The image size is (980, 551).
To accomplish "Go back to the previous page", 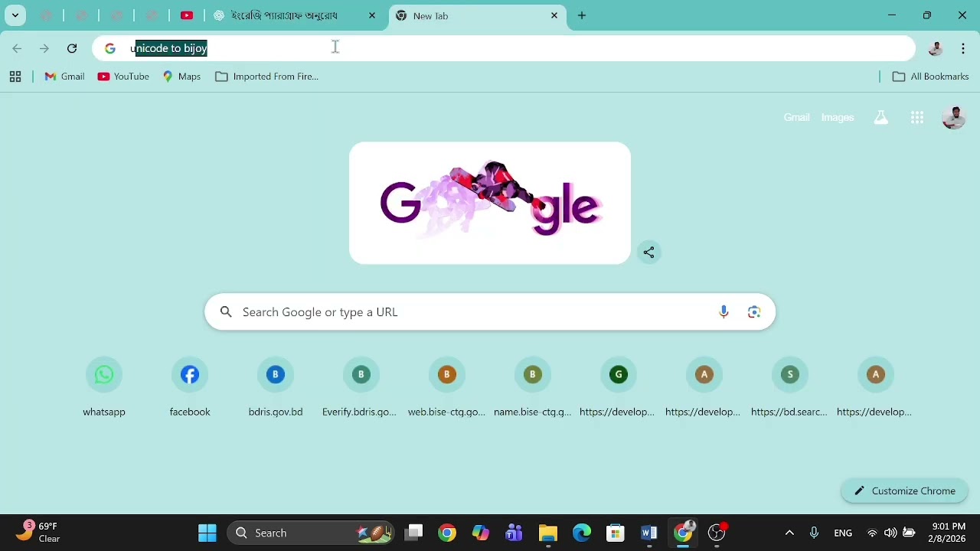I will coord(17,49).
